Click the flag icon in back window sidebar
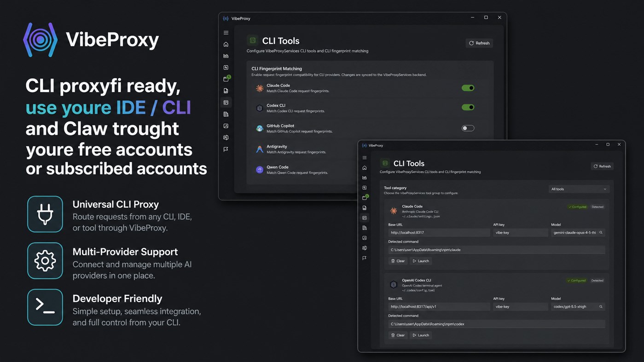The image size is (644, 362). [226, 149]
